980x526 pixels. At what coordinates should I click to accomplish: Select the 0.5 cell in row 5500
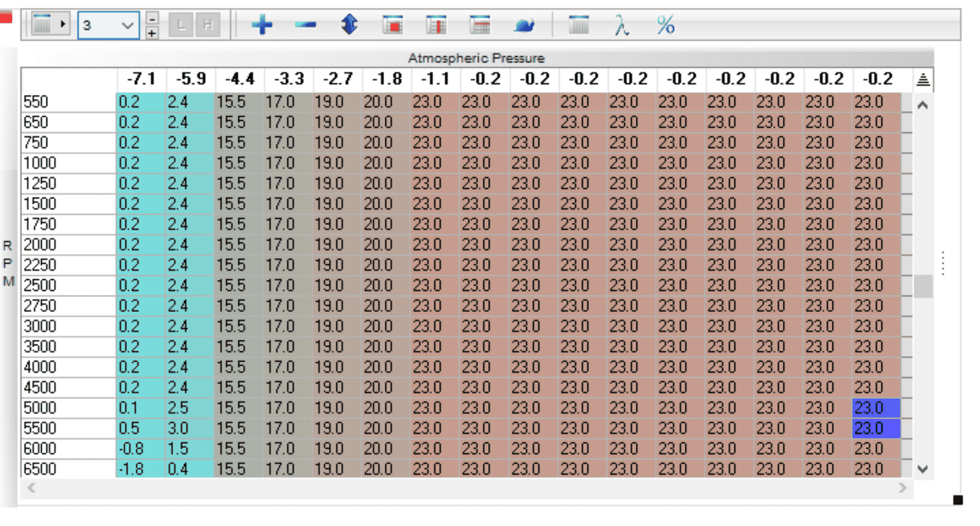click(141, 429)
